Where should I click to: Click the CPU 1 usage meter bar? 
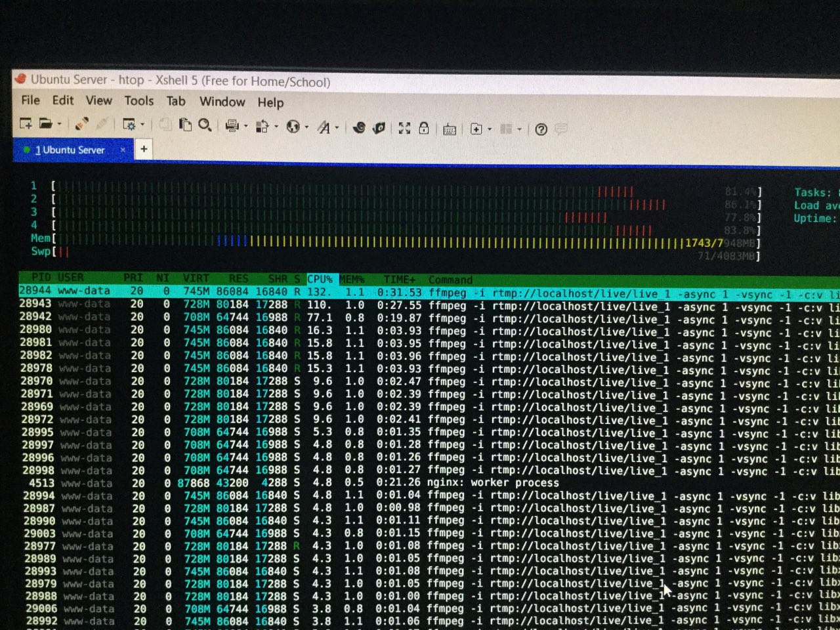(x=395, y=189)
